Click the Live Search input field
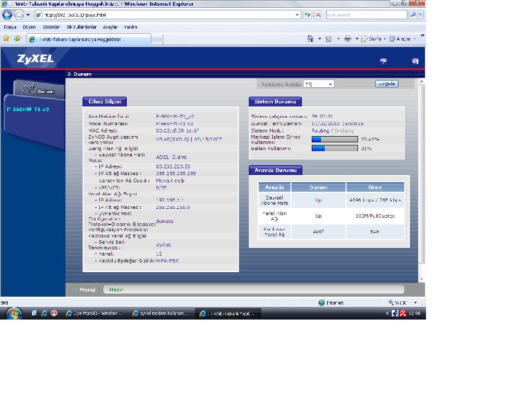This screenshot has width=532, height=399. 366,15
